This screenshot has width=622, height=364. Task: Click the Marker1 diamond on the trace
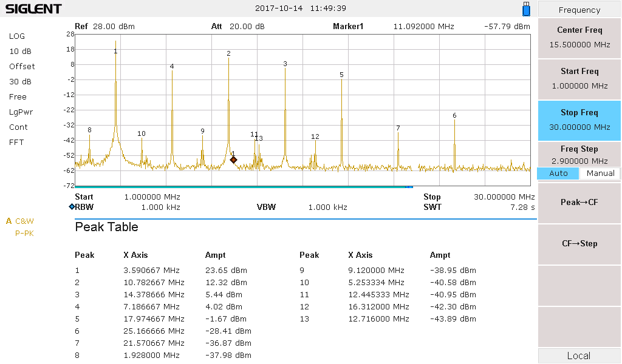point(233,160)
